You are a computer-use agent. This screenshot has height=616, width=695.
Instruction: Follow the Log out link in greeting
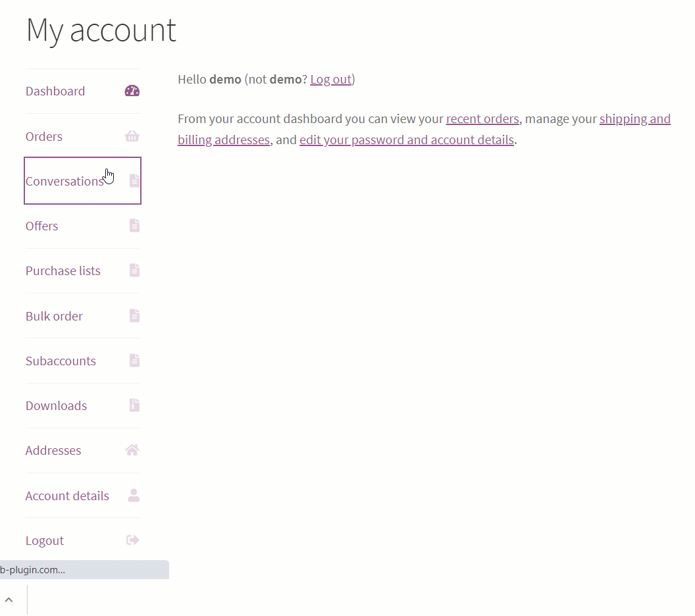coord(330,80)
